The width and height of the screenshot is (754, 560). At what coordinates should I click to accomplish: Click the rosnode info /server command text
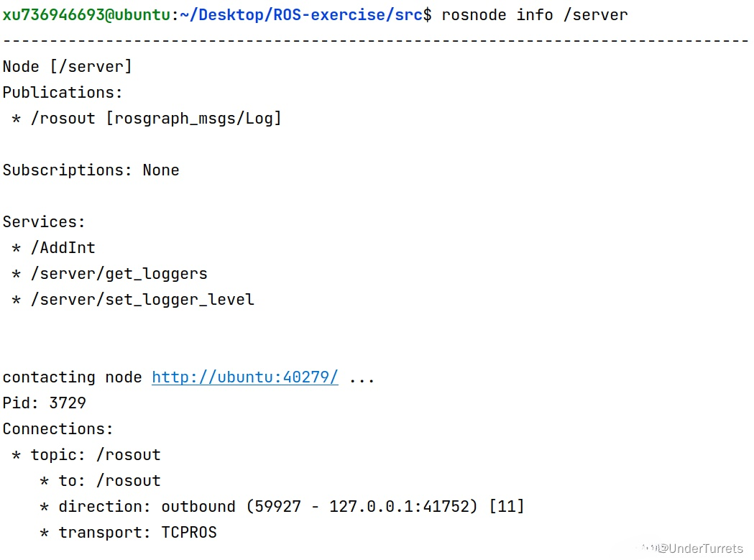click(x=535, y=15)
